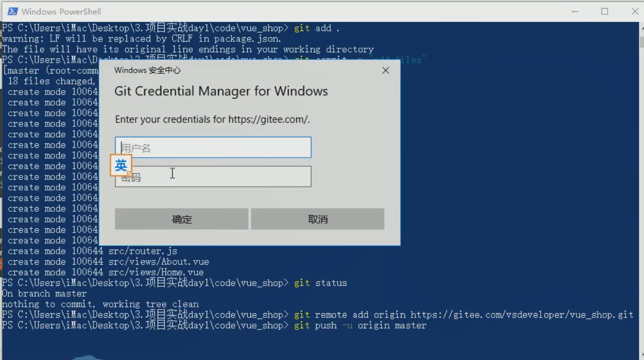Click the 'git push -u origin master' command text

pos(360,326)
